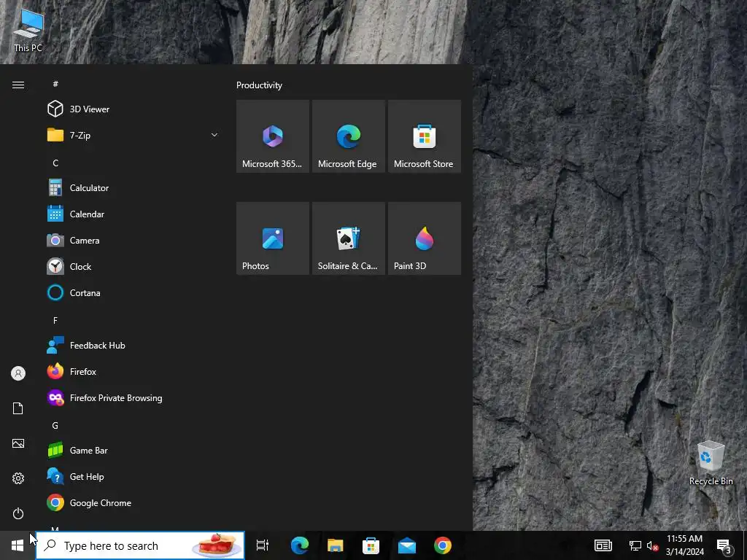Open user account menu in Start
Viewport: 747px width, 560px height.
[18, 373]
